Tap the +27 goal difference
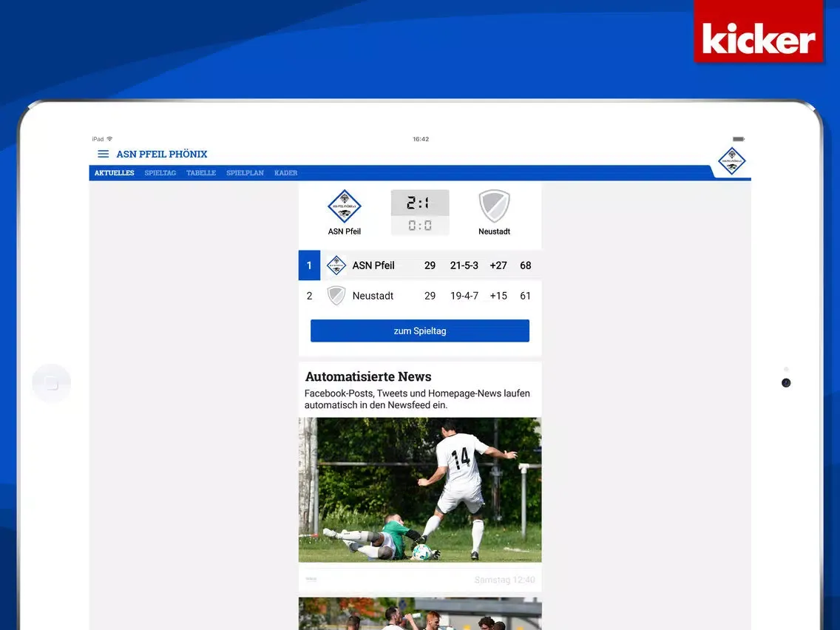 click(x=498, y=265)
